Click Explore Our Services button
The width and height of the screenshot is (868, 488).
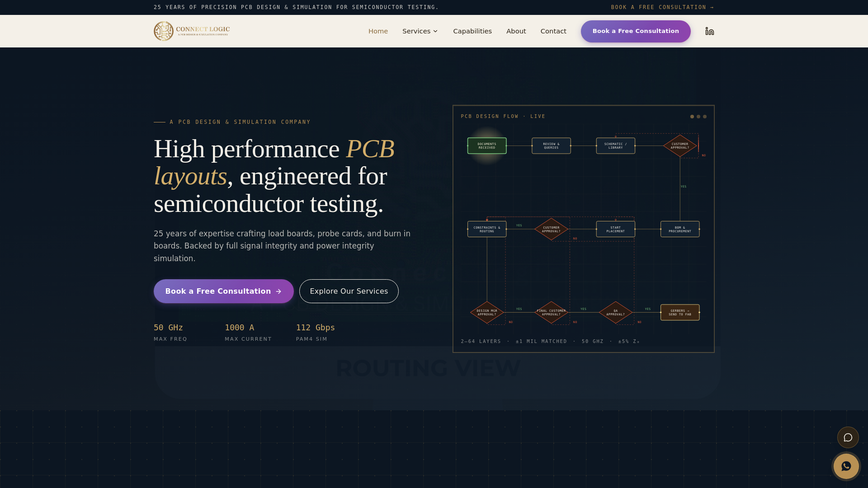point(349,291)
